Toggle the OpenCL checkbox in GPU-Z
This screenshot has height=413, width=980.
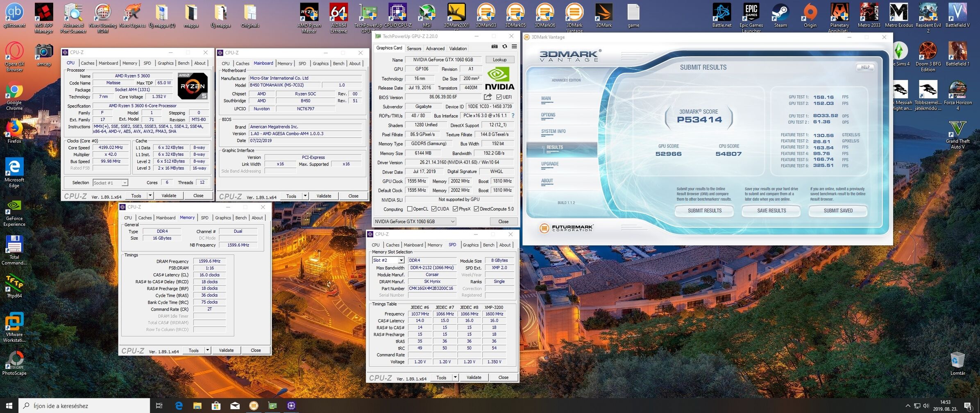(x=410, y=209)
